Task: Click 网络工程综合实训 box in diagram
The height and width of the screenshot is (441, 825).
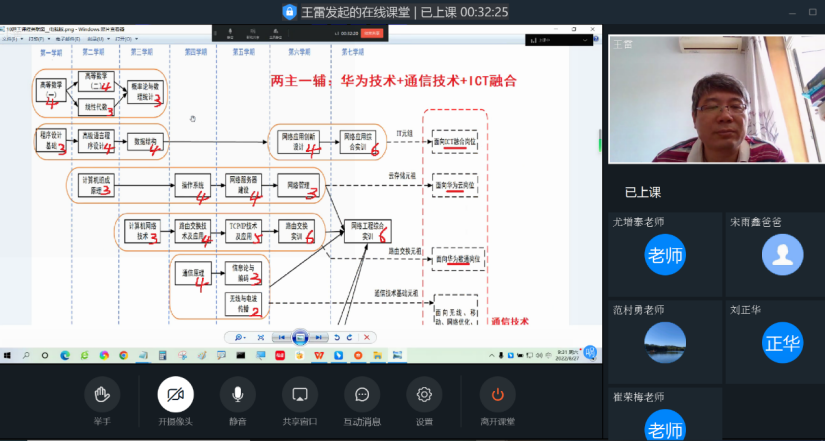Action: (368, 231)
